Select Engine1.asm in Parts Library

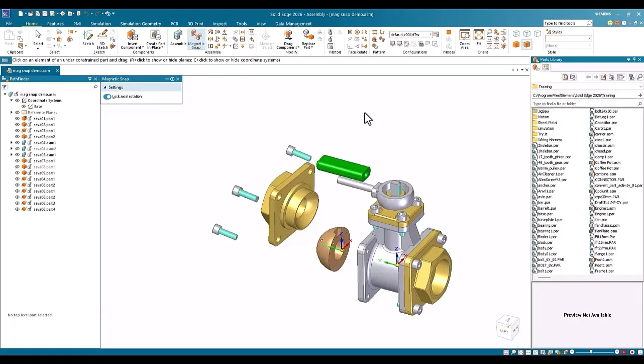[605, 208]
